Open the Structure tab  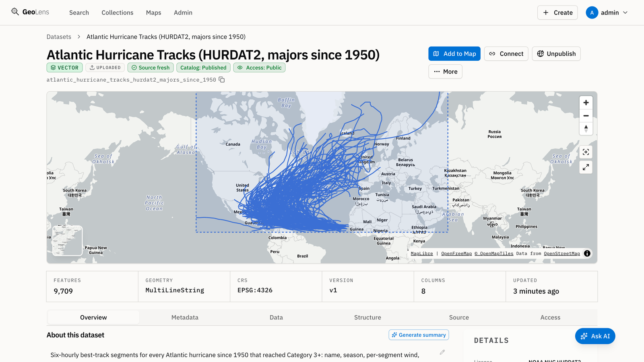pyautogui.click(x=367, y=317)
